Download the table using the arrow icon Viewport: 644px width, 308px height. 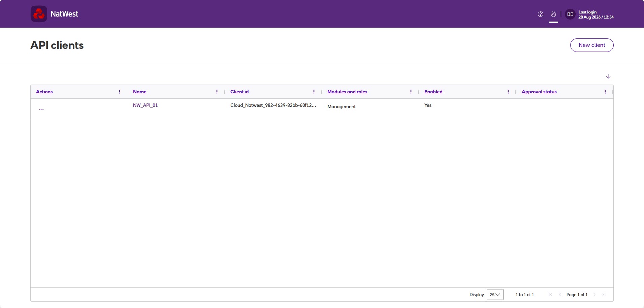click(608, 77)
